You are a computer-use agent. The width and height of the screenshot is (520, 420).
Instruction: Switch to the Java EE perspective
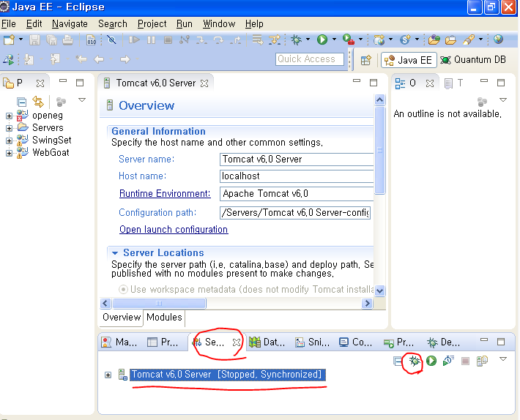pyautogui.click(x=409, y=60)
